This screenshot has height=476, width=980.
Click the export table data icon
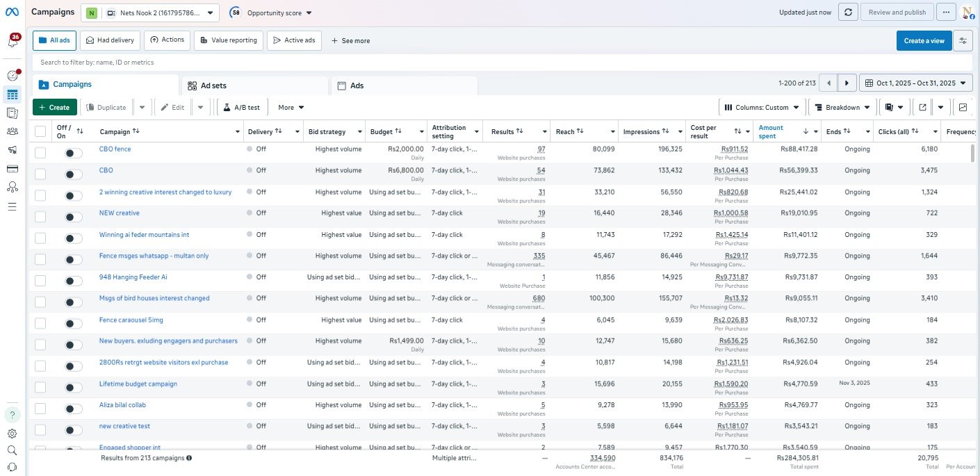click(922, 107)
